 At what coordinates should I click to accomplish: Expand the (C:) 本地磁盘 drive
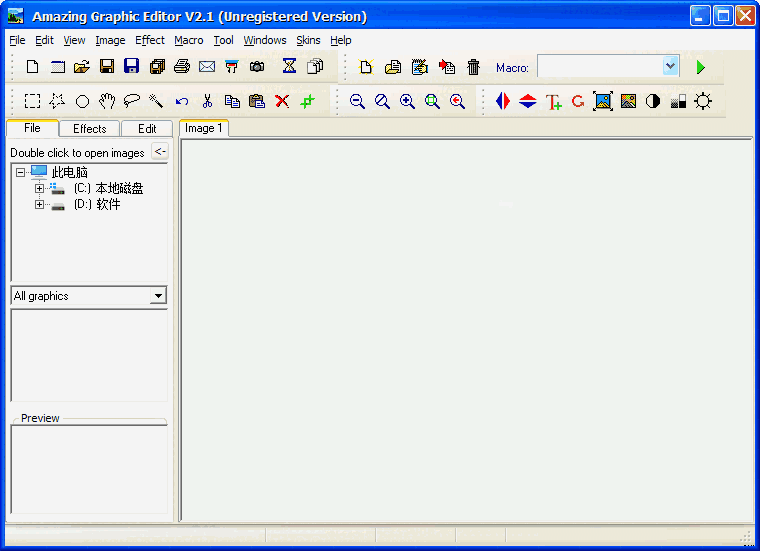pyautogui.click(x=40, y=189)
